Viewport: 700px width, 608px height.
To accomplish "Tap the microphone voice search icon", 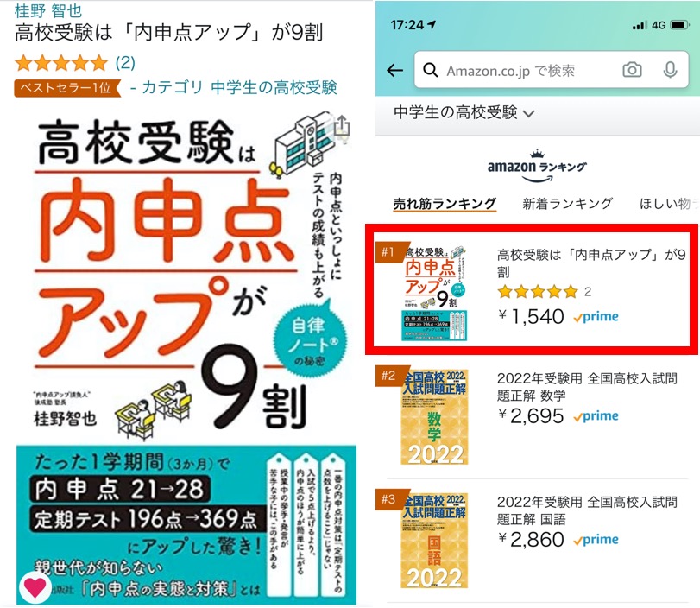I will (670, 70).
